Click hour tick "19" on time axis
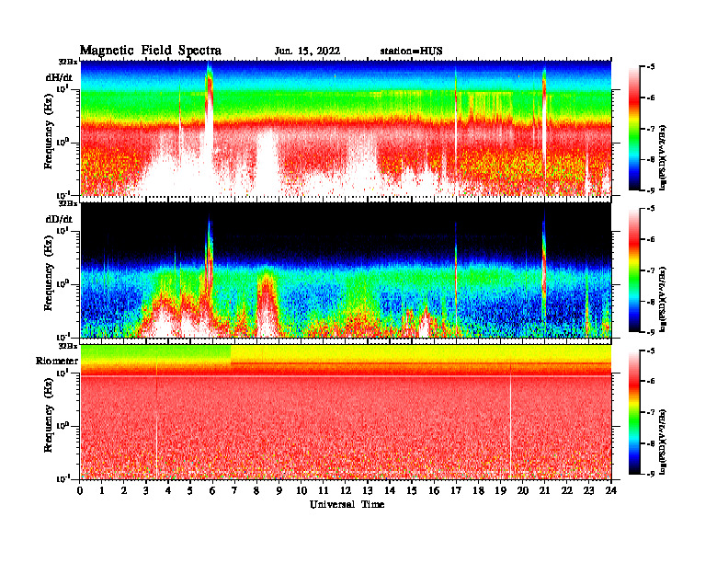 (x=500, y=491)
